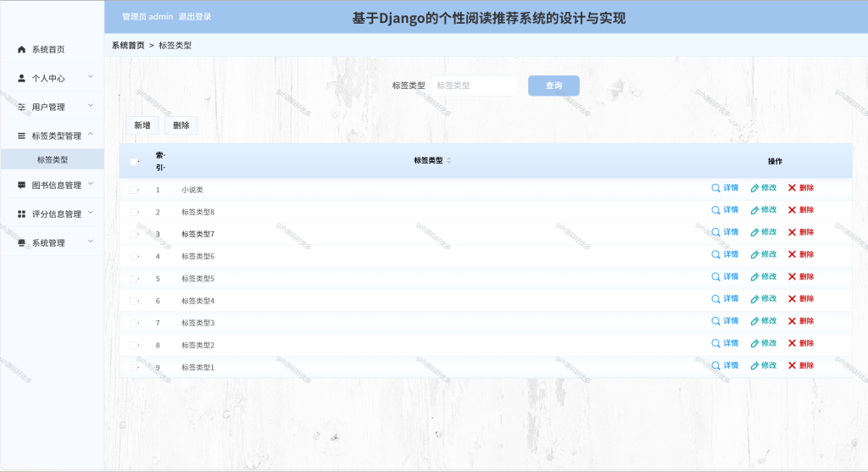Click the home icon beside 系统首页
The height and width of the screenshot is (472, 868).
21,49
